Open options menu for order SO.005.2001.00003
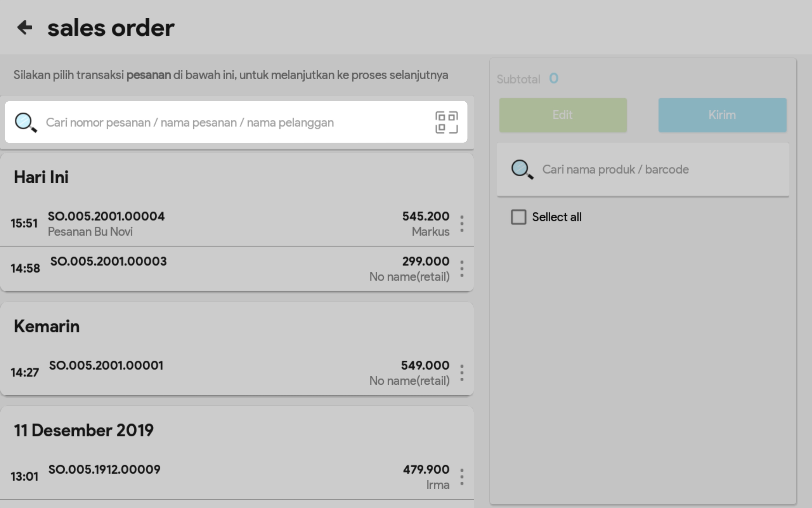The width and height of the screenshot is (812, 508). tap(462, 269)
